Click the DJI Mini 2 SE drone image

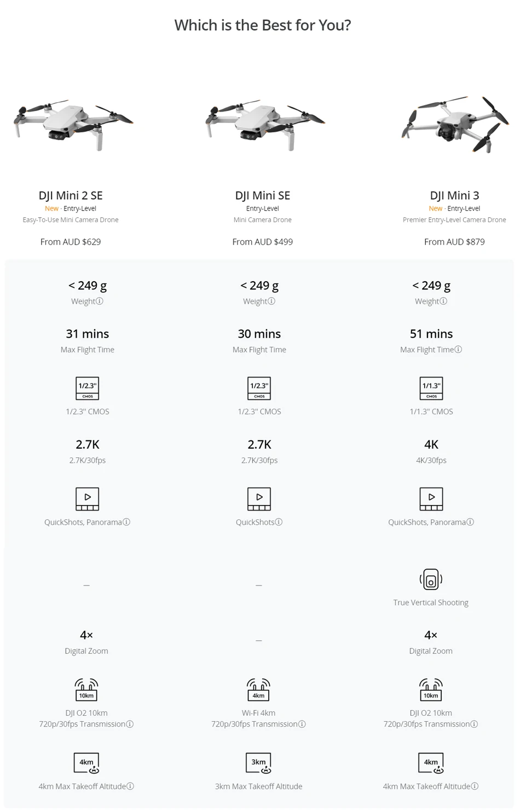tap(73, 124)
